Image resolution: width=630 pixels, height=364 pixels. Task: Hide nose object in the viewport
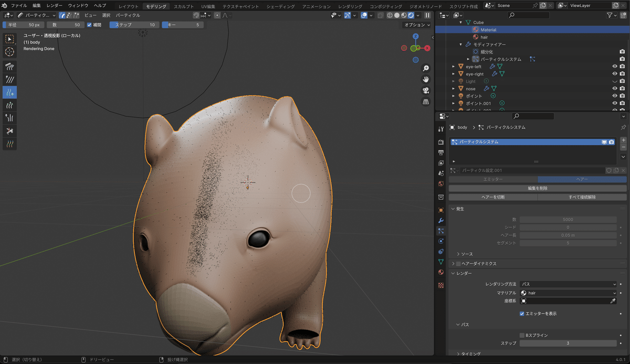click(614, 89)
